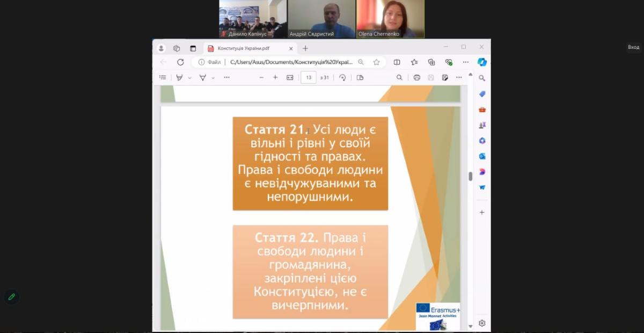Image resolution: width=644 pixels, height=333 pixels.
Task: Toggle PDF table of contents
Action: (x=163, y=77)
